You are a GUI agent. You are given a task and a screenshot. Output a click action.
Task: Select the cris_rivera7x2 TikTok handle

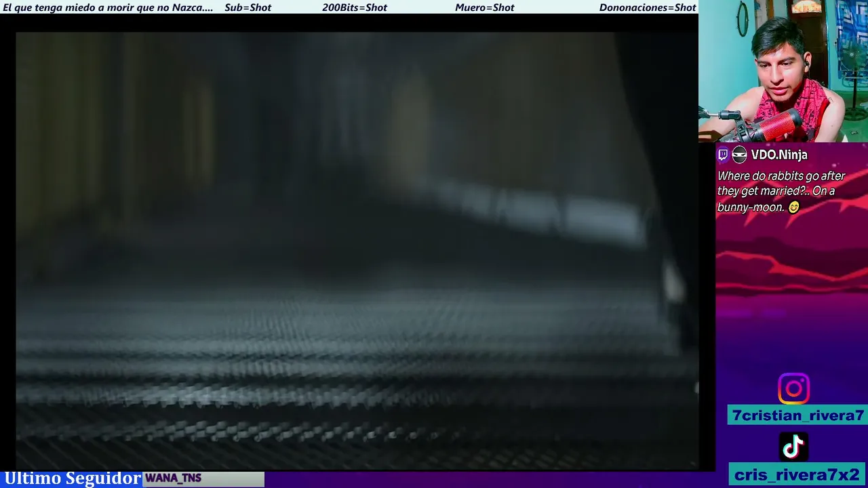pos(797,474)
